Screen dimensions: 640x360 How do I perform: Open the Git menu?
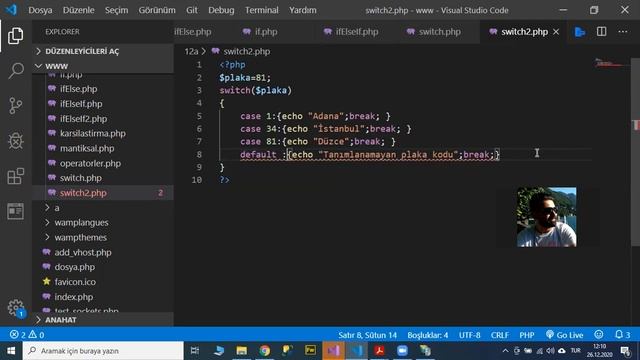coord(191,10)
